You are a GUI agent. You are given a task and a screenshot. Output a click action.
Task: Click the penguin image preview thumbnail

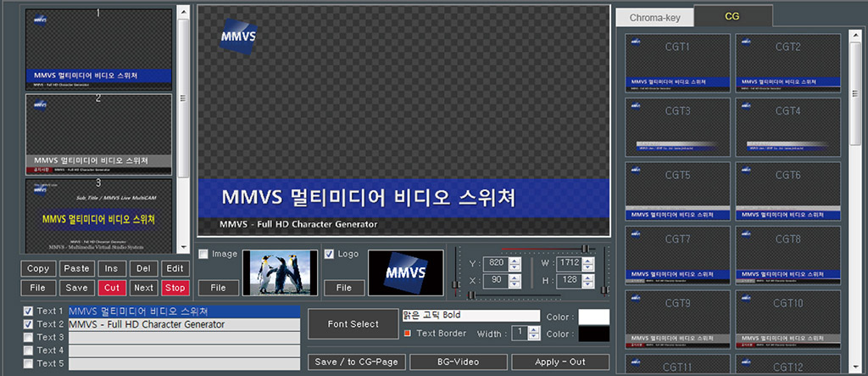coord(281,272)
